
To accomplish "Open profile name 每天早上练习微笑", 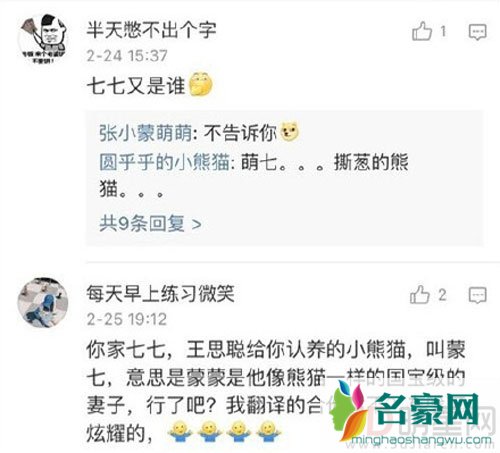I will tap(160, 293).
